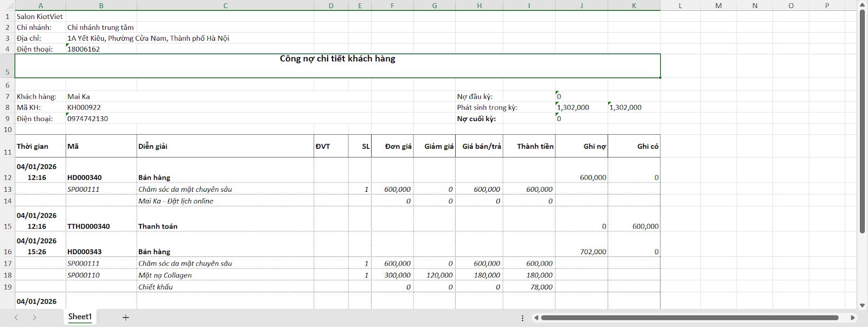The height and width of the screenshot is (327, 868).
Task: Switch to Sheet1 tab
Action: [80, 317]
